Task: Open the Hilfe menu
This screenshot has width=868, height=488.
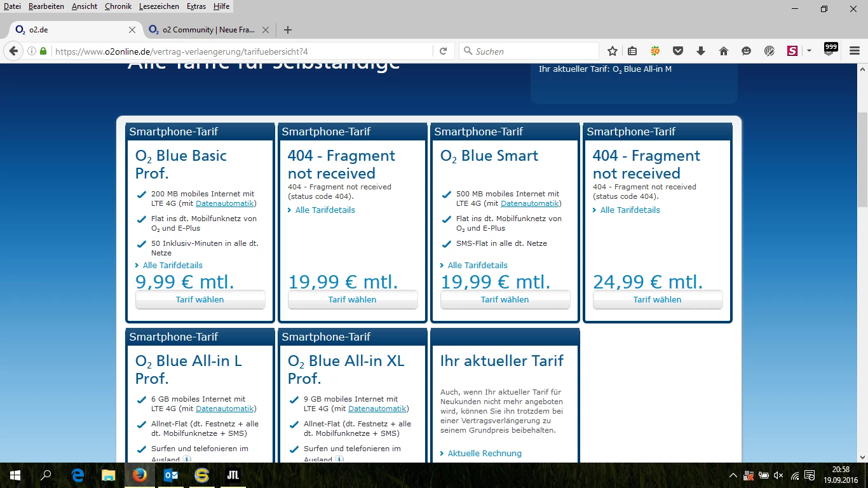Action: (222, 6)
